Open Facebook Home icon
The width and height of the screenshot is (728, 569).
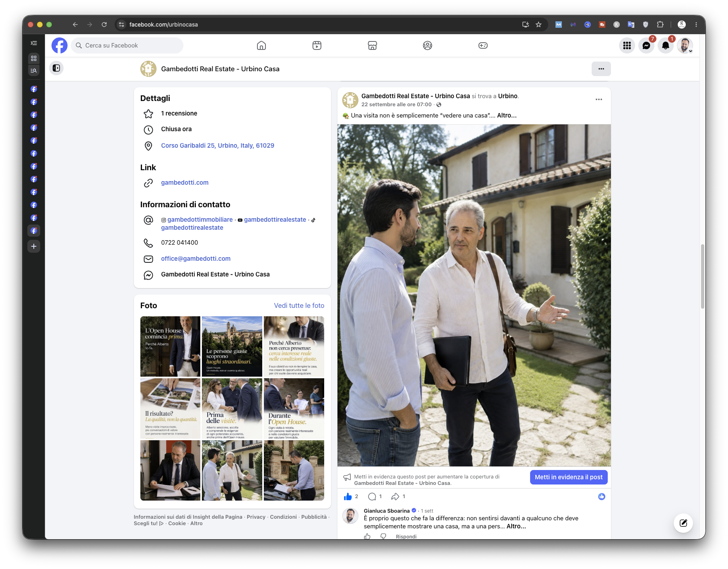pos(261,45)
